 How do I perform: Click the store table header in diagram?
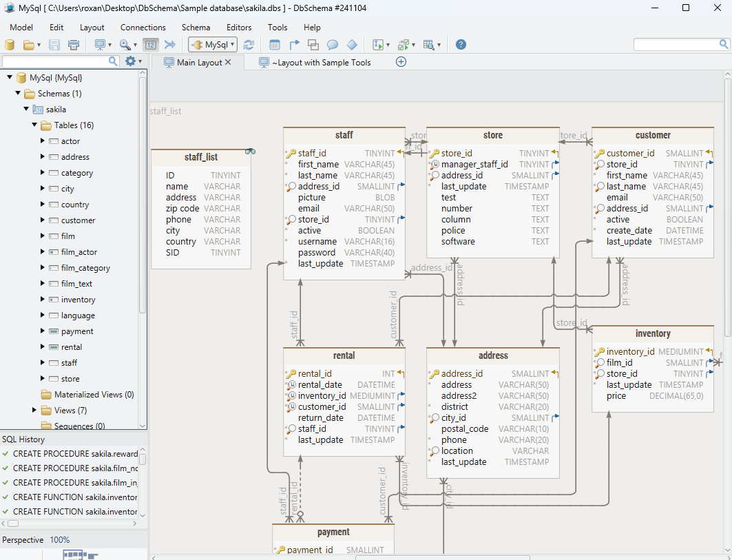point(493,135)
